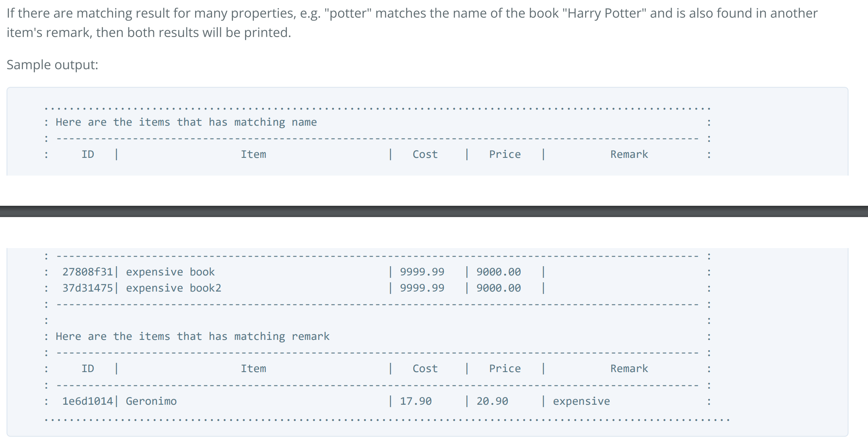Screen dimensions: 868x447
Task: Click the item ID 27808f31
Action: pos(87,272)
